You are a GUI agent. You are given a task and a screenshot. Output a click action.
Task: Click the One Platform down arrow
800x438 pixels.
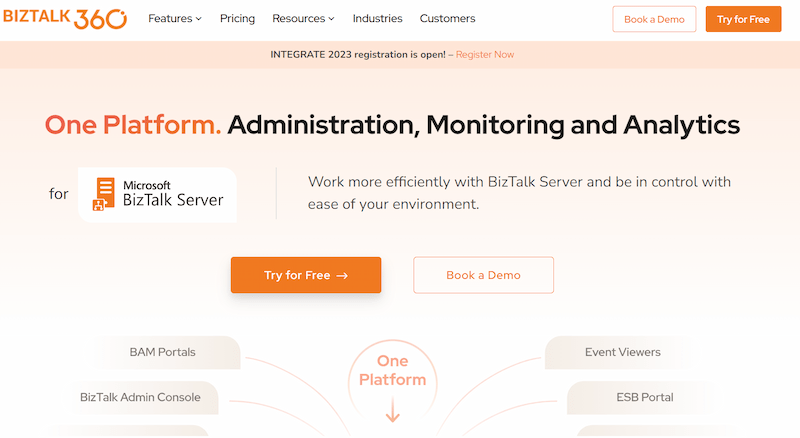pyautogui.click(x=392, y=410)
